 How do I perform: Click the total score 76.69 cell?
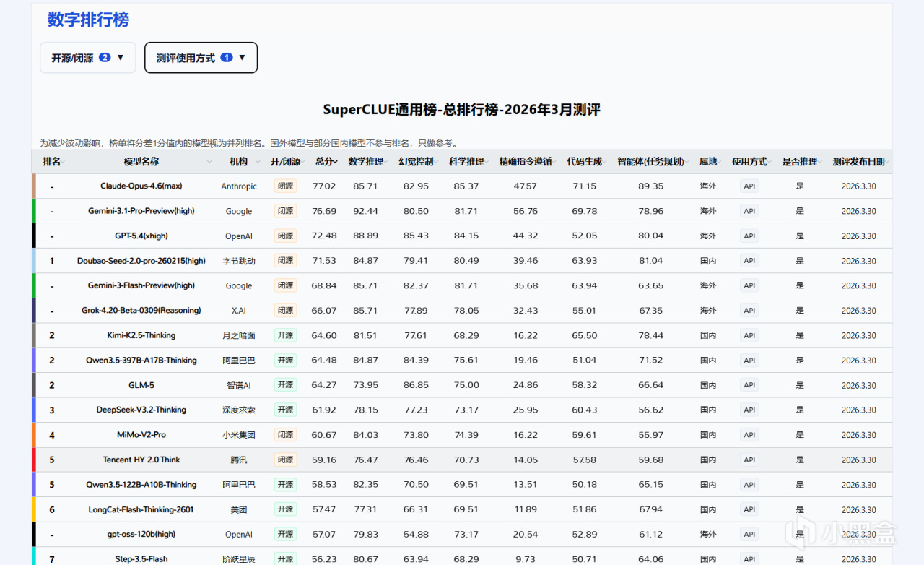point(324,211)
